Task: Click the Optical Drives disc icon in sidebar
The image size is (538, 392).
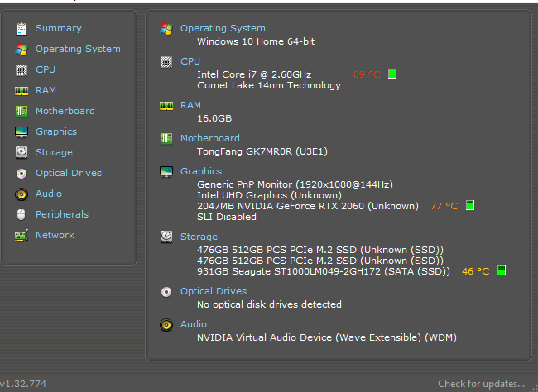Action: coord(22,174)
